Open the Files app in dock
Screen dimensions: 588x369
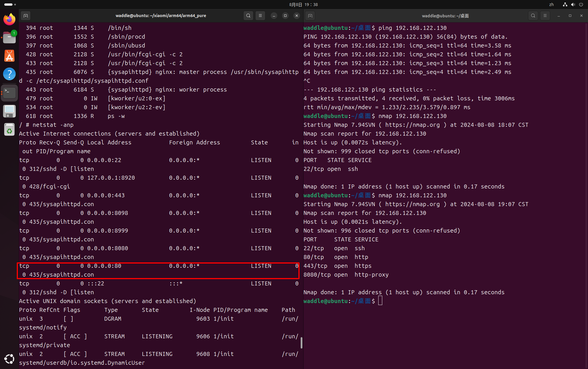(x=9, y=38)
